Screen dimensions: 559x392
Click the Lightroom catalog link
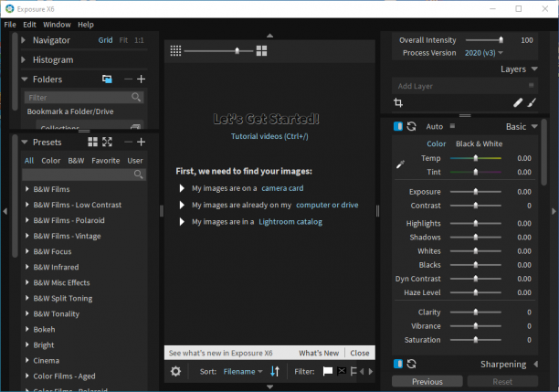point(290,221)
